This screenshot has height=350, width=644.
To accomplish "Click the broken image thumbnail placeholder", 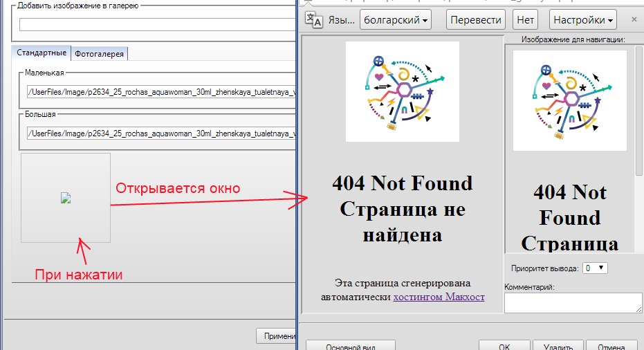I will (66, 198).
